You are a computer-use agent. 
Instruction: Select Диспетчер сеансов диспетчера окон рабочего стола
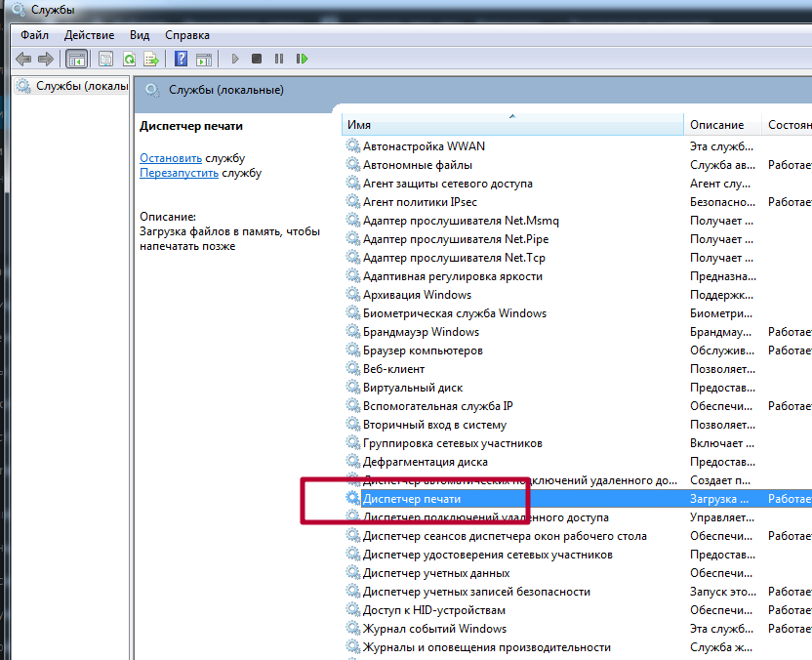(505, 536)
